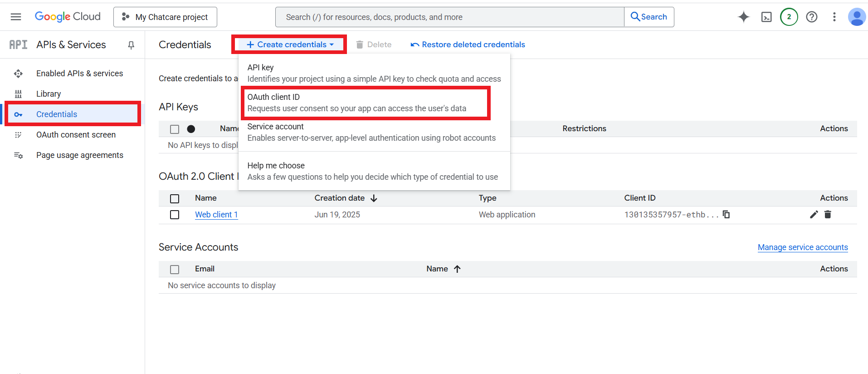
Task: Click the Google Cloud logo
Action: pyautogui.click(x=68, y=17)
